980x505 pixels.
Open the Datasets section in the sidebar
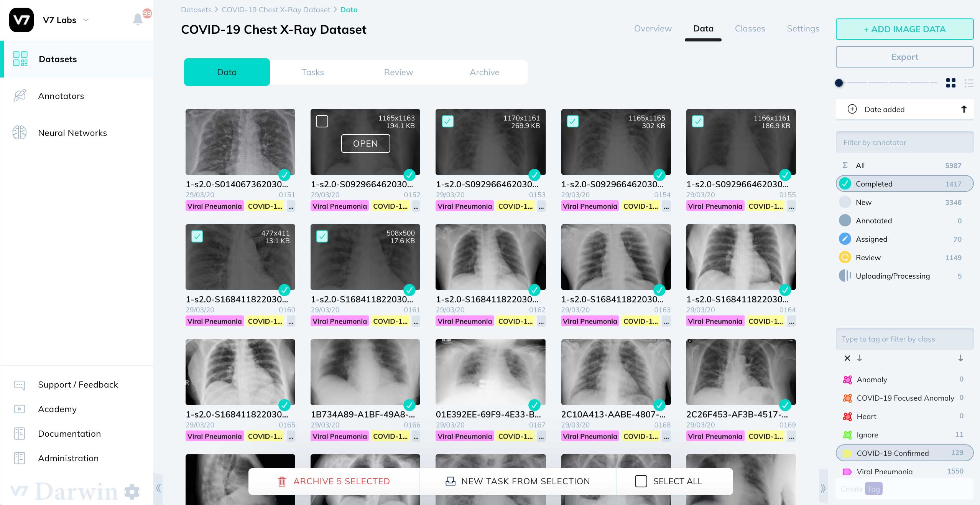(58, 59)
